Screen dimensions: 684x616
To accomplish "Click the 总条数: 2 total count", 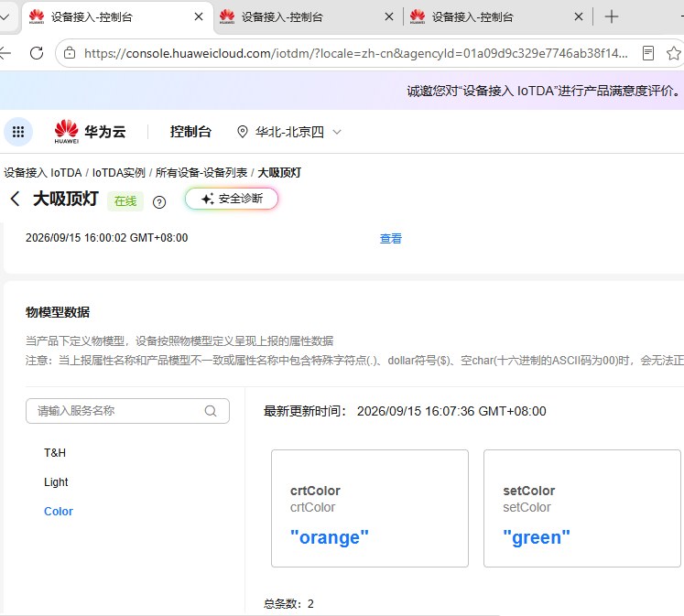I will pyautogui.click(x=288, y=604).
